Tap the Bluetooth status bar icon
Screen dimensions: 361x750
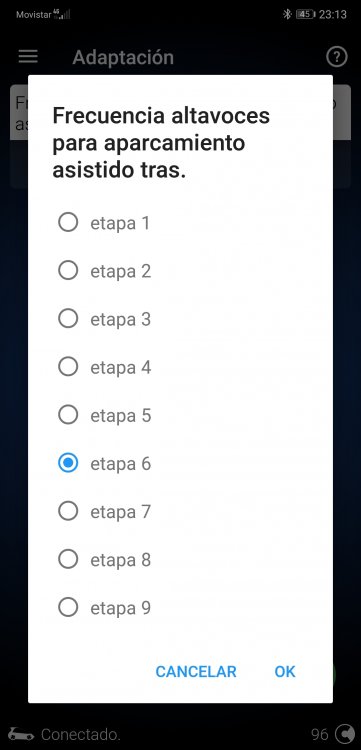(287, 14)
